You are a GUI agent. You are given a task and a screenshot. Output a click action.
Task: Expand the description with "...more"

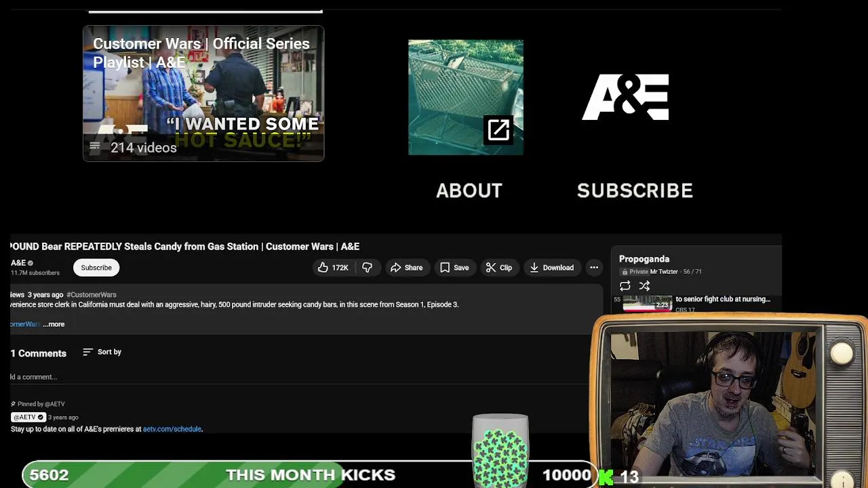tap(54, 324)
